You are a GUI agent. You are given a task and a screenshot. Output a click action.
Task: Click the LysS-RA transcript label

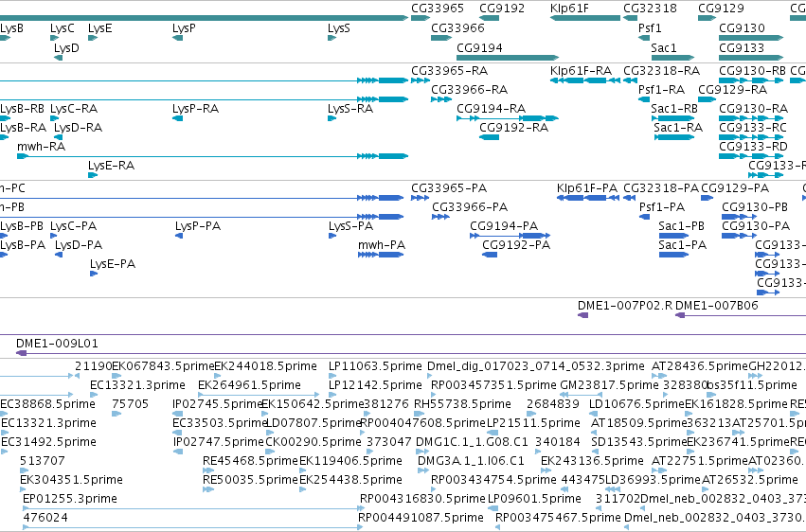pyautogui.click(x=350, y=109)
